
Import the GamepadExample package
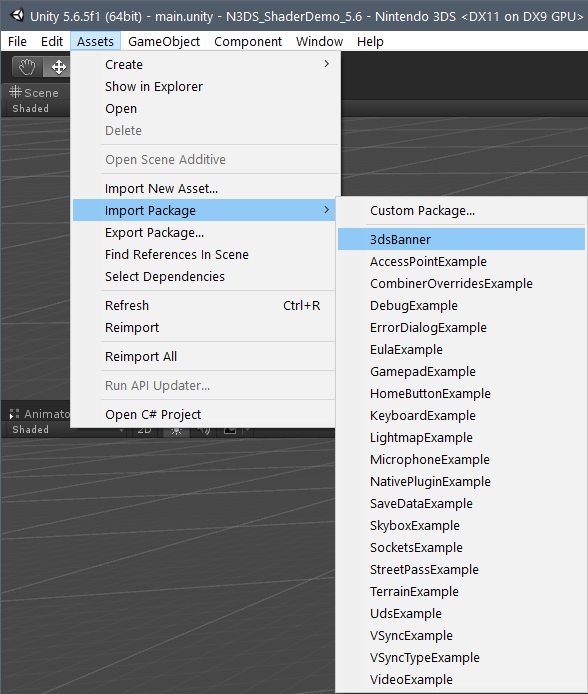[x=461, y=372]
